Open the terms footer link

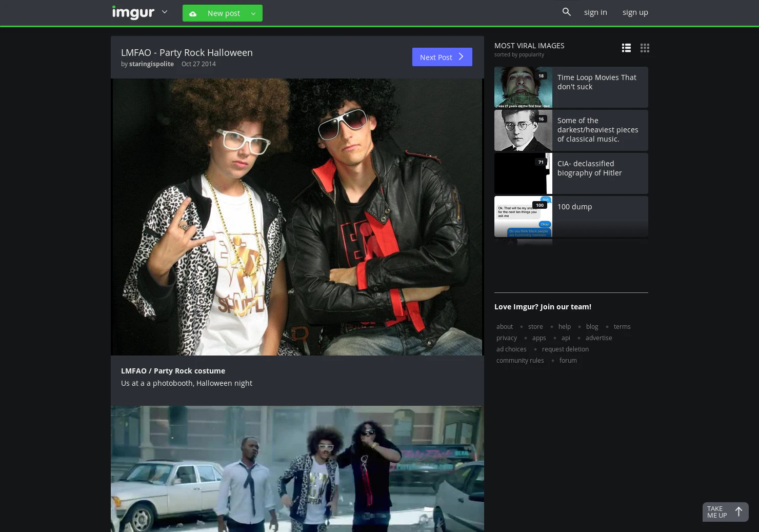tap(622, 327)
